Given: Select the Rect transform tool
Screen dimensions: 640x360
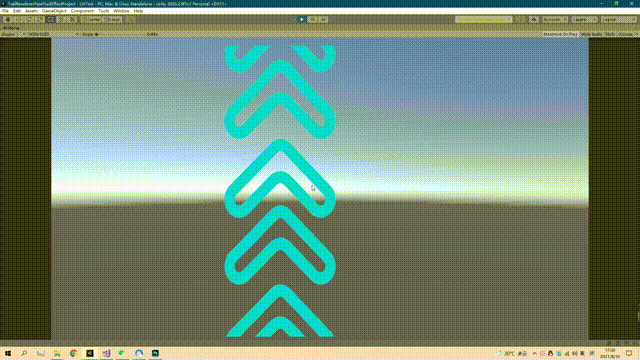Looking at the screenshot, I should coord(50,19).
